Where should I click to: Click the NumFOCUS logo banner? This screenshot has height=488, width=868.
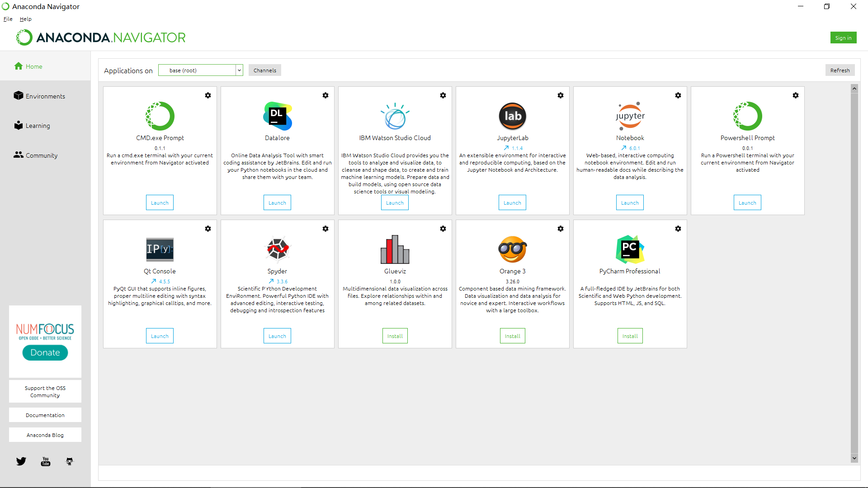45,332
